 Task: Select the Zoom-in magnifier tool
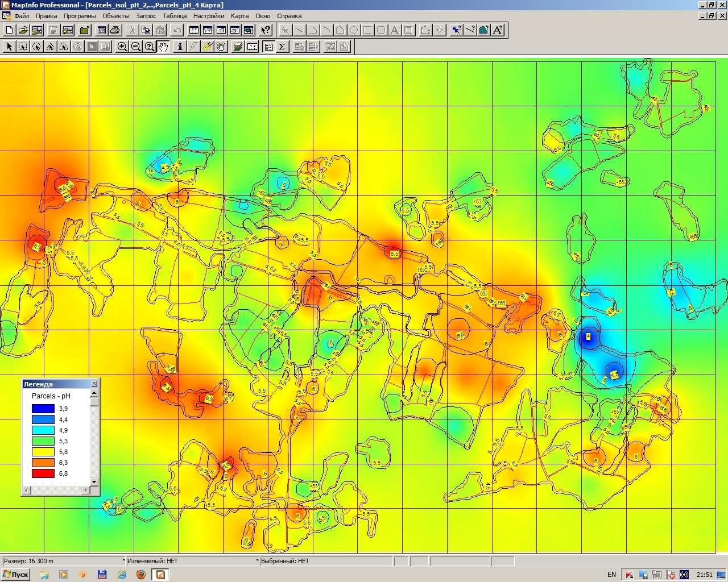(x=122, y=47)
